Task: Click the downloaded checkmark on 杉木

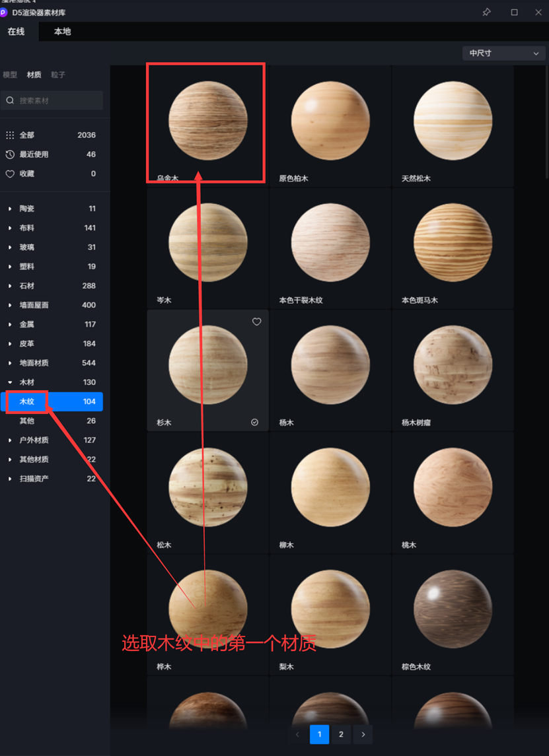Action: (x=255, y=423)
